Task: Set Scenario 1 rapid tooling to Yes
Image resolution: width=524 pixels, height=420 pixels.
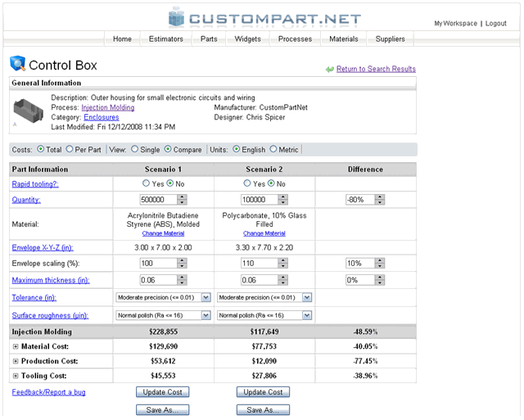Action: click(x=146, y=183)
